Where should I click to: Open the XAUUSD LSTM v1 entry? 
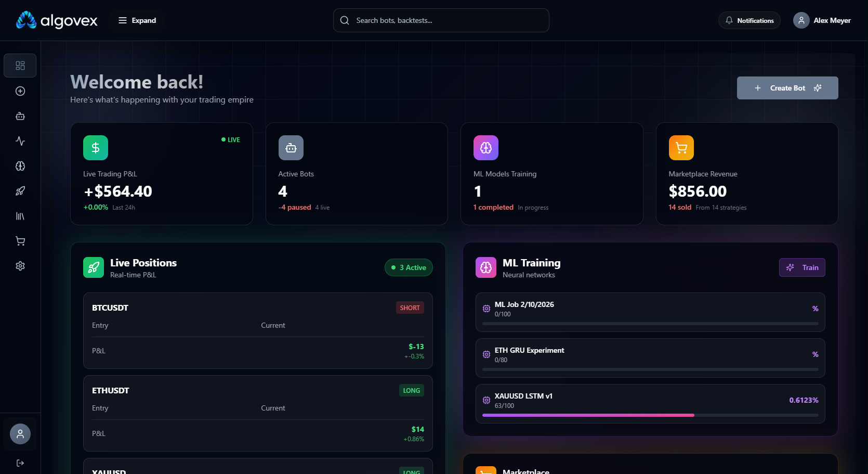[x=650, y=404]
